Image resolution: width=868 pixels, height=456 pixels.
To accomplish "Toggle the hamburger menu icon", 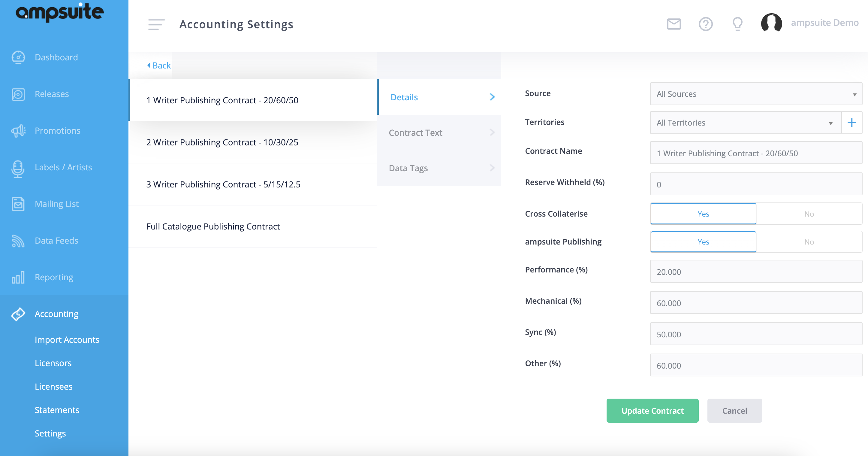I will point(156,25).
